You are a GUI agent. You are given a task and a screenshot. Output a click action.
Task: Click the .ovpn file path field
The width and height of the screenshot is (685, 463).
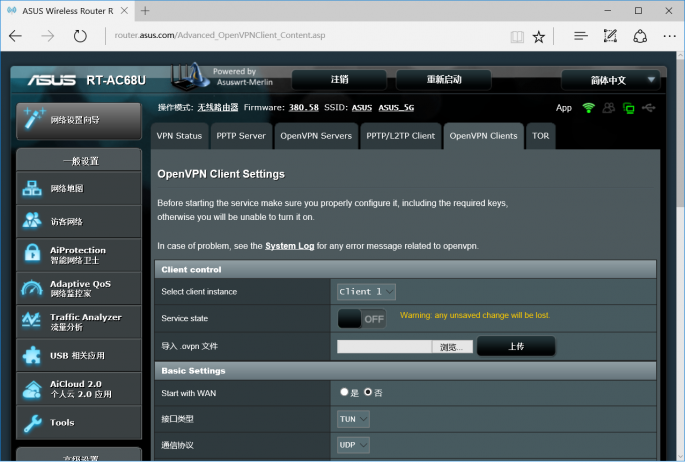(384, 347)
